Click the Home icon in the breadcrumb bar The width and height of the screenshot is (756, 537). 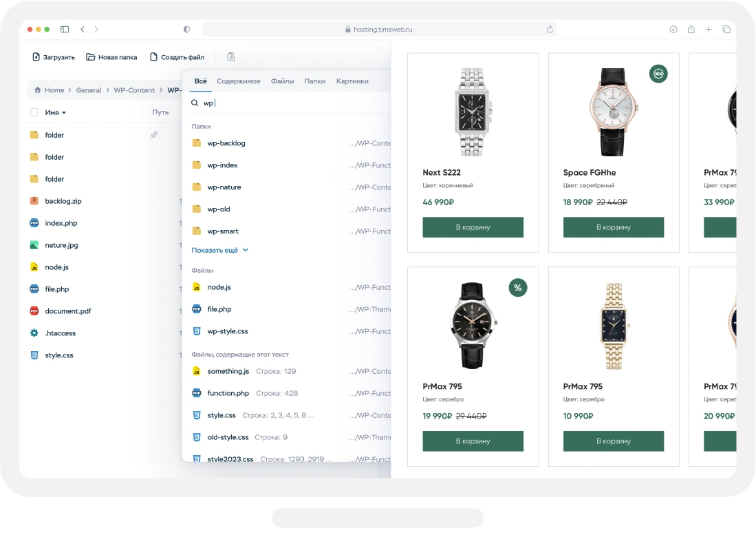tap(38, 89)
